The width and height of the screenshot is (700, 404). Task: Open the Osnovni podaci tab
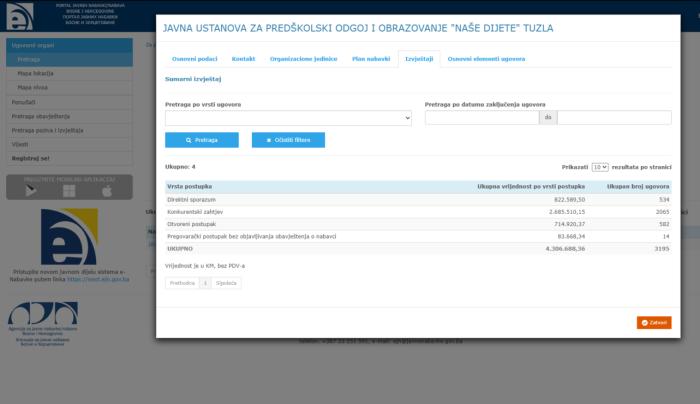(x=195, y=59)
